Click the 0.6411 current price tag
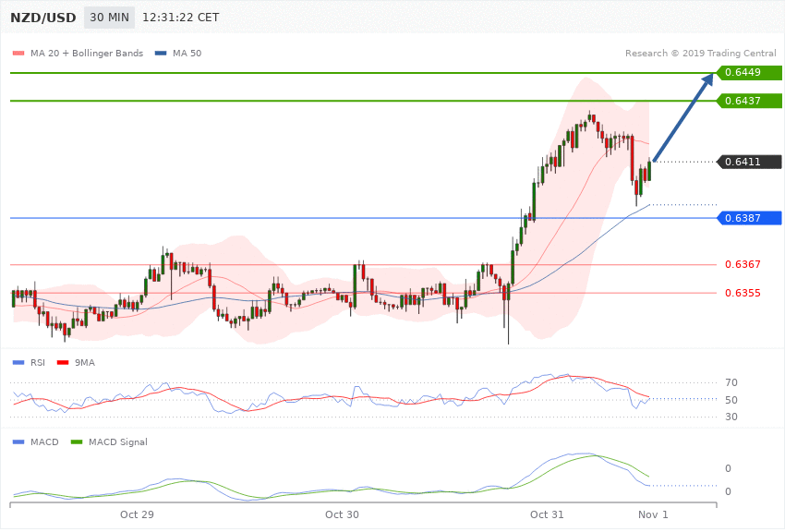785x532 pixels. coord(750,162)
